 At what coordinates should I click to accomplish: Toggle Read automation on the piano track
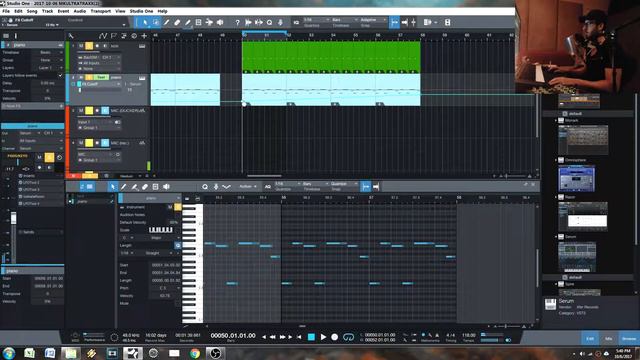[x=101, y=78]
